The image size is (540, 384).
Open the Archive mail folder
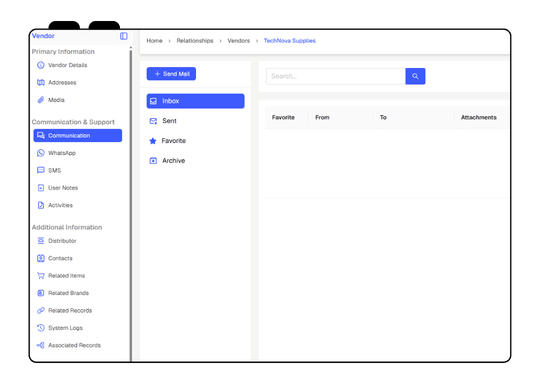click(196, 161)
